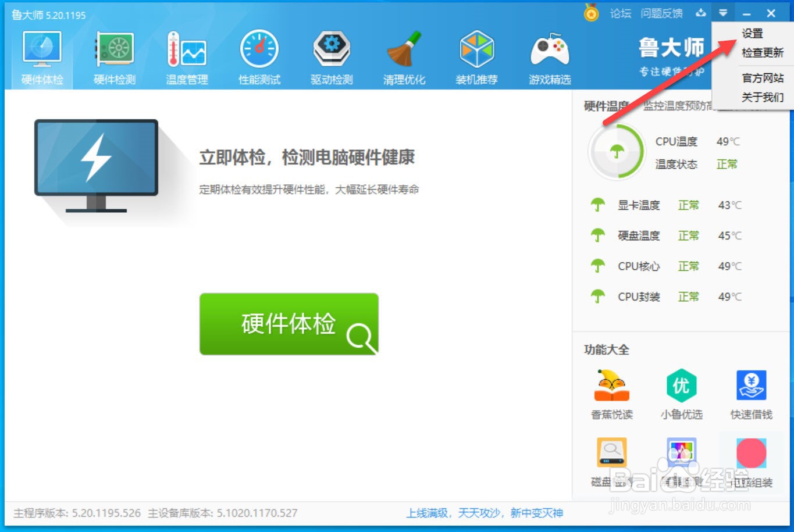Open the 清理优化 broom cleanup icon
794x532 pixels.
coord(404,49)
